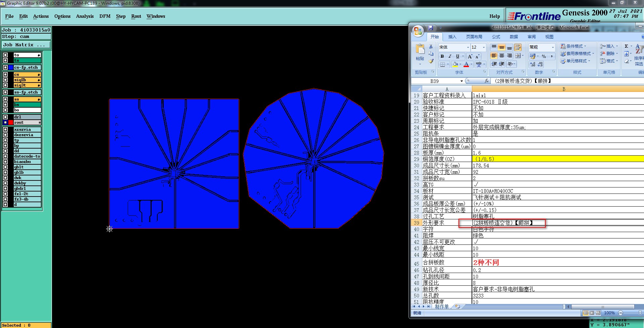Image resolution: width=644 pixels, height=328 pixels.
Task: Switch to the 公式 (Formulas) ribbon tab
Action: pyautogui.click(x=496, y=37)
